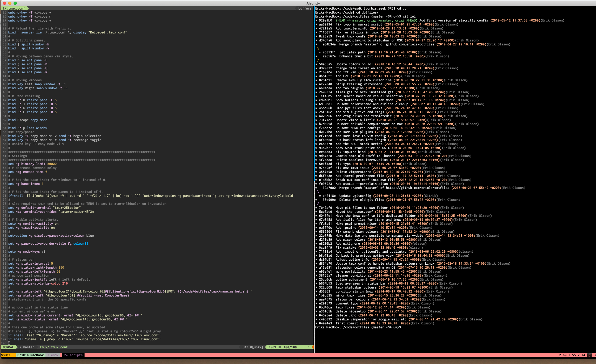Click the first commit hash 04094e3
This screenshot has height=364, width=596.
pos(326,323)
